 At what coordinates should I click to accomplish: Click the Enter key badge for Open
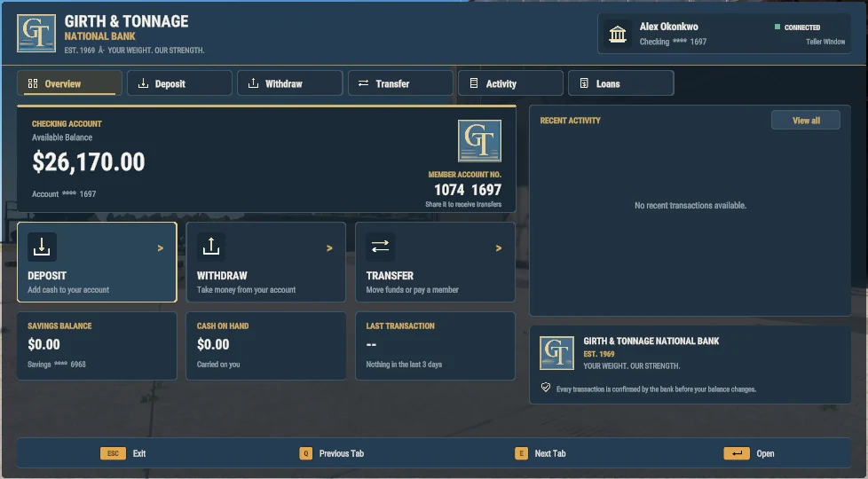coord(737,453)
